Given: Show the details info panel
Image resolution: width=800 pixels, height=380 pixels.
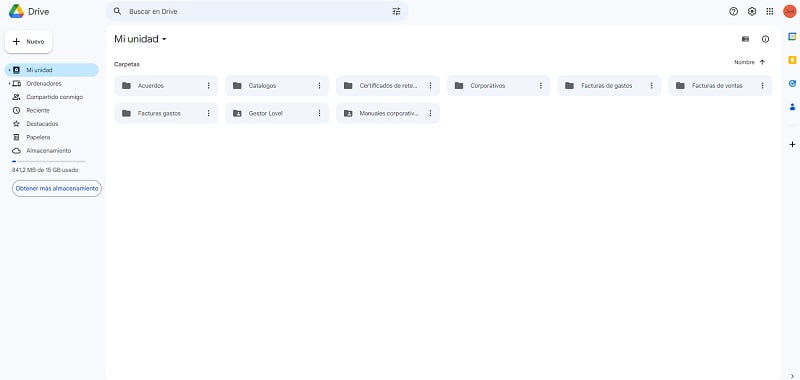Looking at the screenshot, I should pos(765,39).
